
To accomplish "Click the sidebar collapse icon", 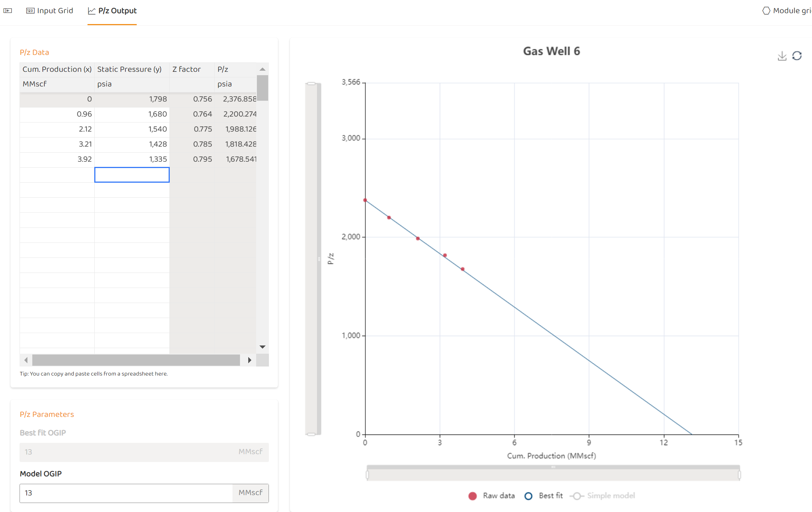I will (x=8, y=11).
